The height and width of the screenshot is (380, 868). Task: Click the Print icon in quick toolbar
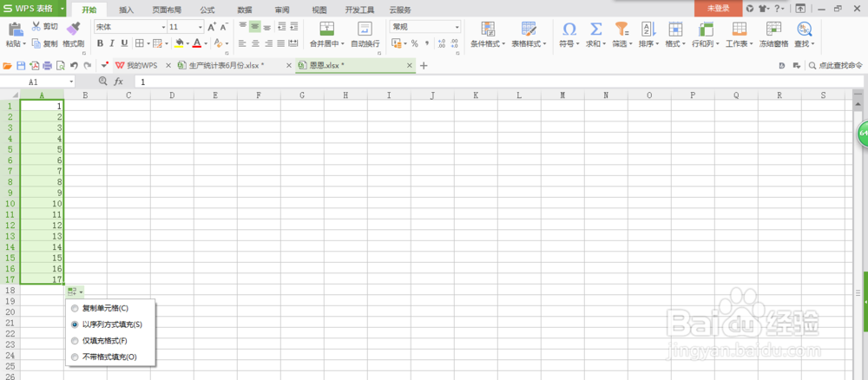pyautogui.click(x=47, y=66)
